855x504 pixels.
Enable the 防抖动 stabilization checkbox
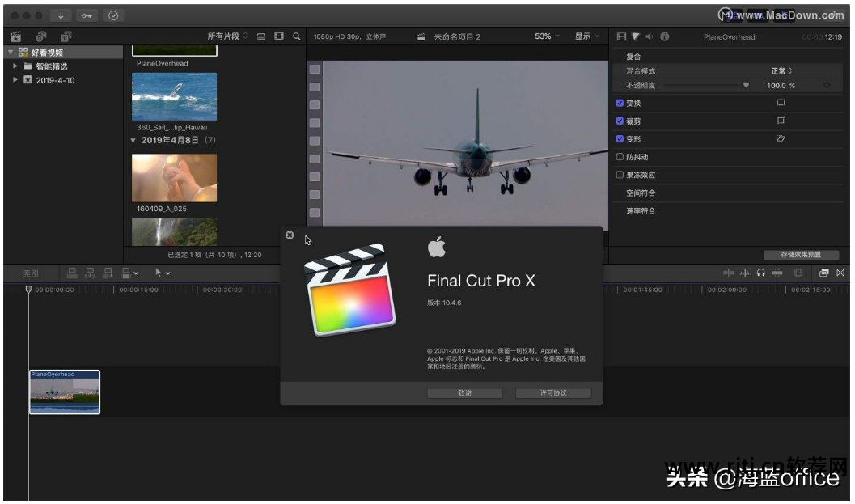click(x=620, y=157)
